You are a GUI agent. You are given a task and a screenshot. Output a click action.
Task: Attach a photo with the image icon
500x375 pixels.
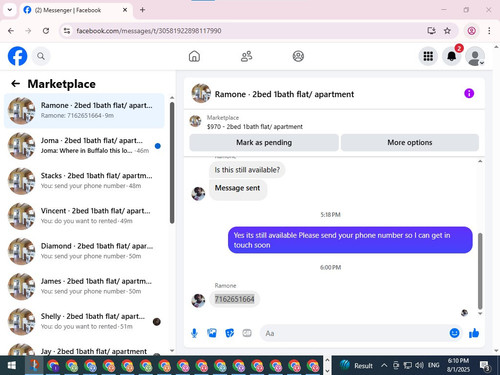[x=212, y=333]
